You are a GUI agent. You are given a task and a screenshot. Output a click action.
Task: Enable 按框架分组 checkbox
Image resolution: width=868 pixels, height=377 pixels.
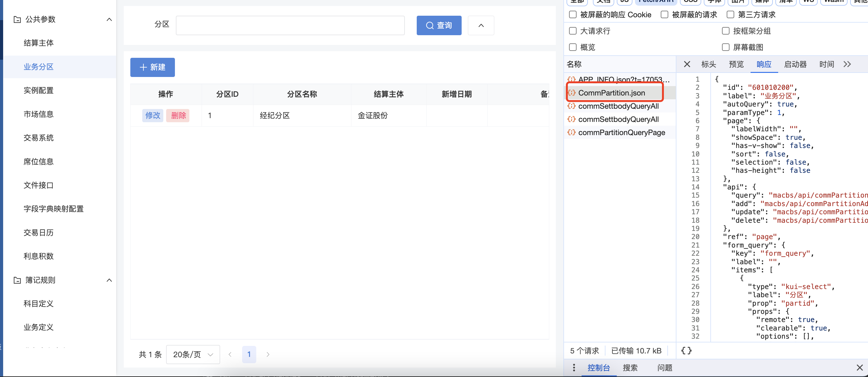(725, 31)
